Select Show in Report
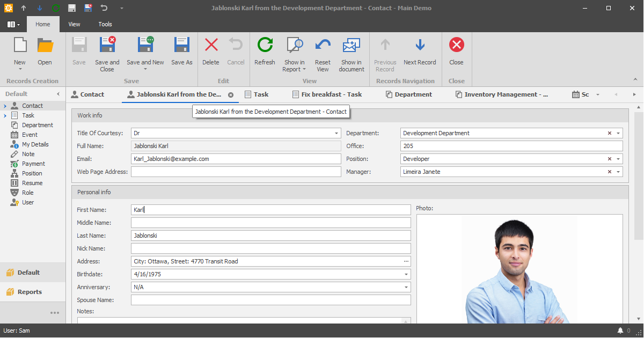644x338 pixels. coord(294,51)
